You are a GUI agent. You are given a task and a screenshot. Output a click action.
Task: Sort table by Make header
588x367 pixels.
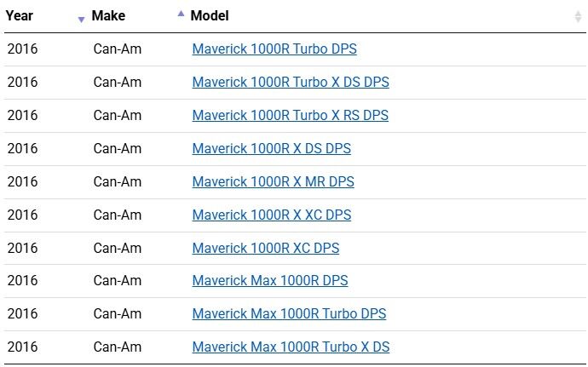point(107,15)
